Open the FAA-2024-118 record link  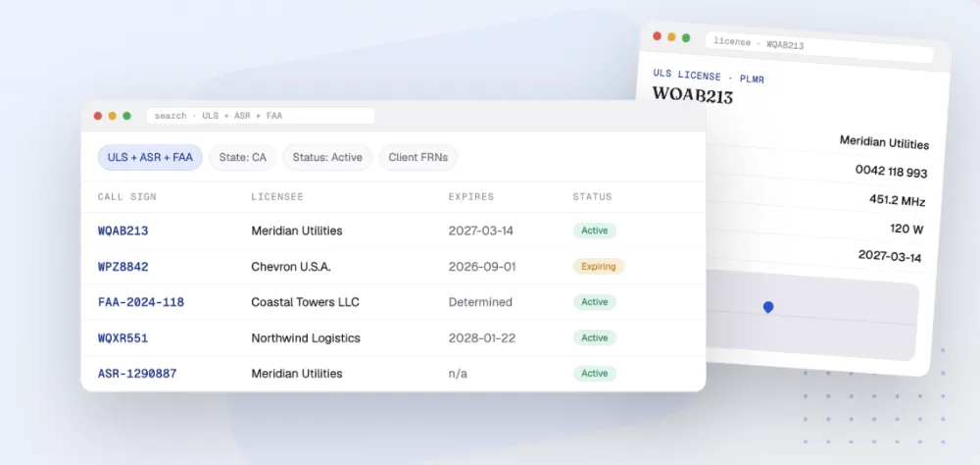coord(140,302)
